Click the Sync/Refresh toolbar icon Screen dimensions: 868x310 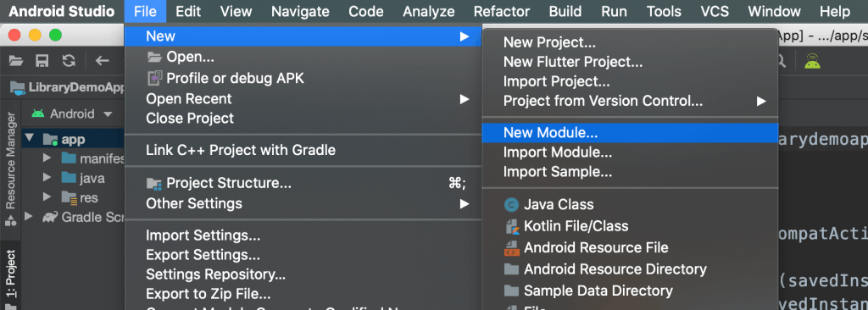pyautogui.click(x=69, y=60)
